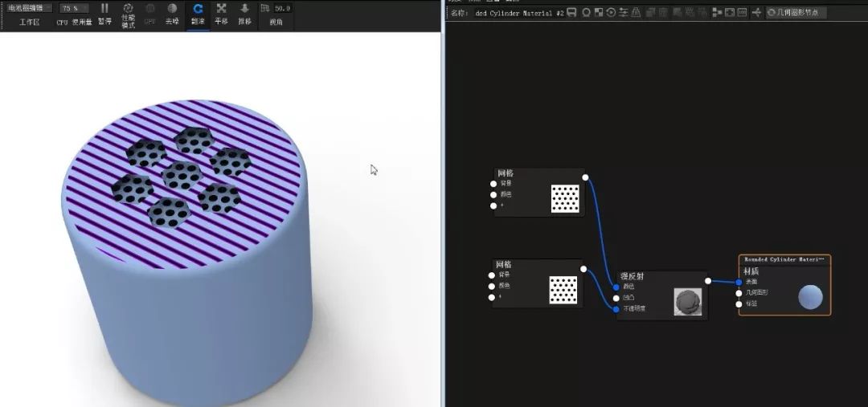The image size is (868, 407).
Task: Click the upper 网格 node output socket
Action: tap(586, 177)
